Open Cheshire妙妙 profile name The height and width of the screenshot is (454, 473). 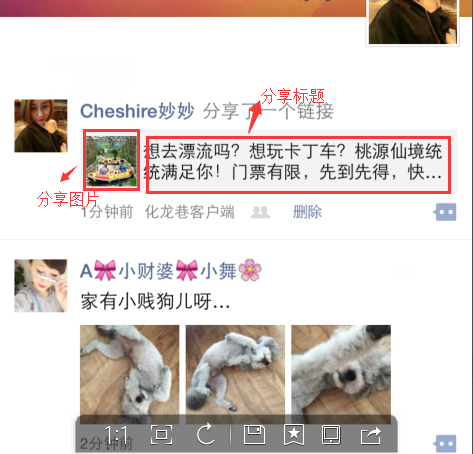coord(137,111)
